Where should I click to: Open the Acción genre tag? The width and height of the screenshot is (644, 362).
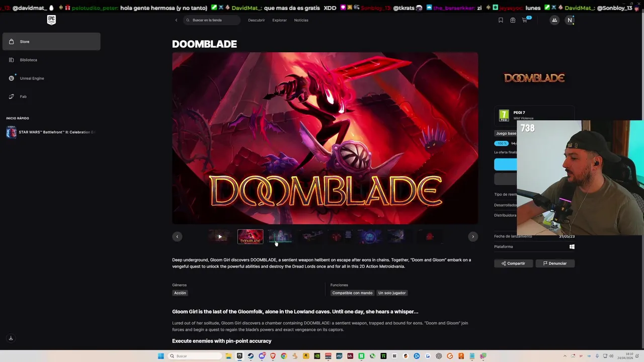click(180, 293)
